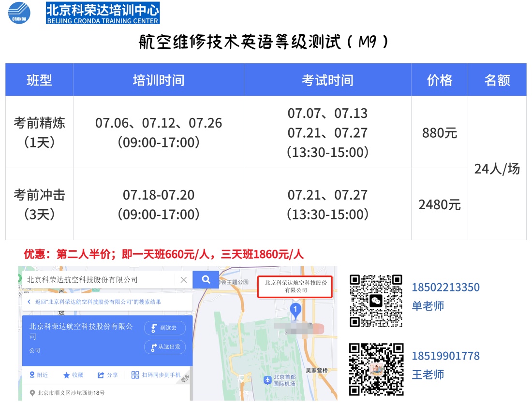This screenshot has height=404, width=532.
Task: Clear the map search box with X
Action: click(x=184, y=280)
